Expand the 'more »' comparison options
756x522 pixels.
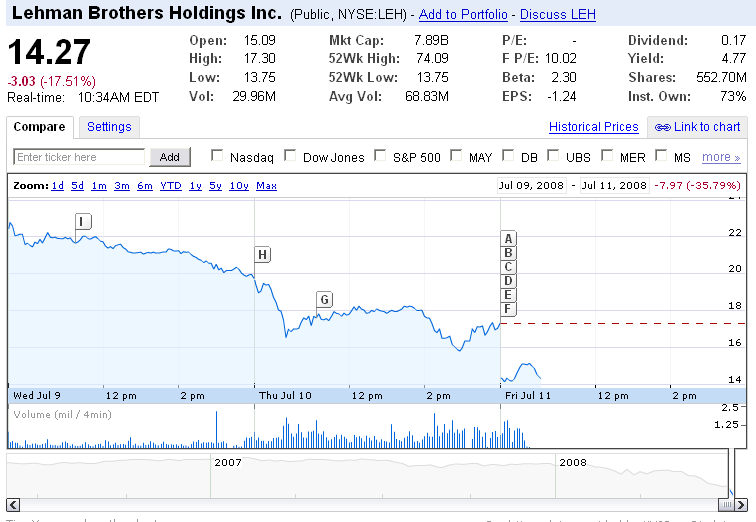[x=721, y=157]
